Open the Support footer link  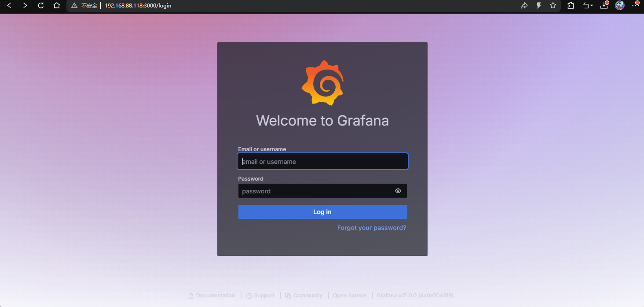coord(260,296)
